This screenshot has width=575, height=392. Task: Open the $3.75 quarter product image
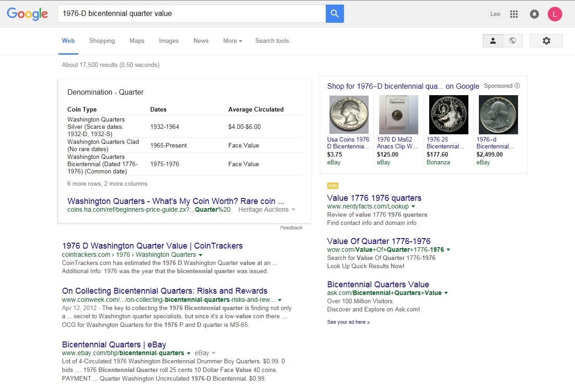349,114
